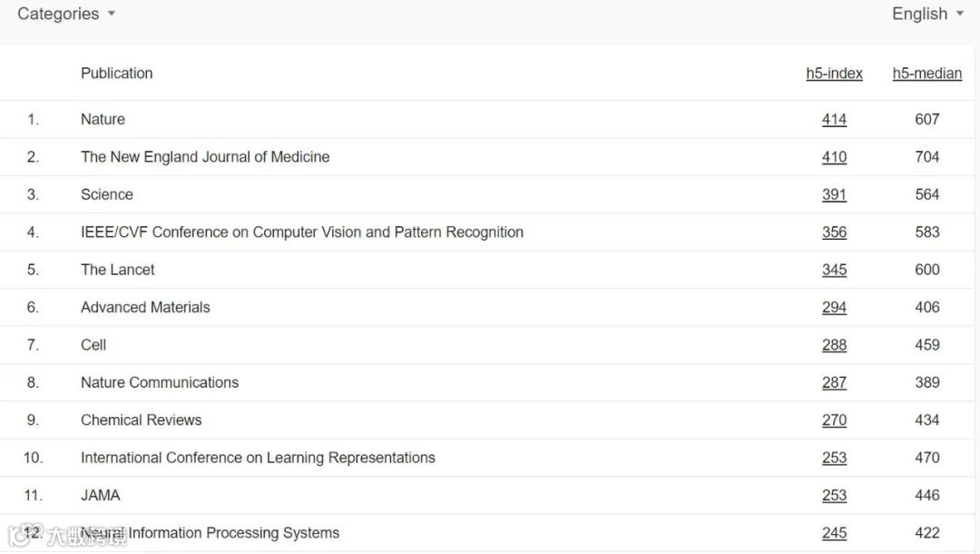Click the h5-median column header link

click(x=926, y=74)
